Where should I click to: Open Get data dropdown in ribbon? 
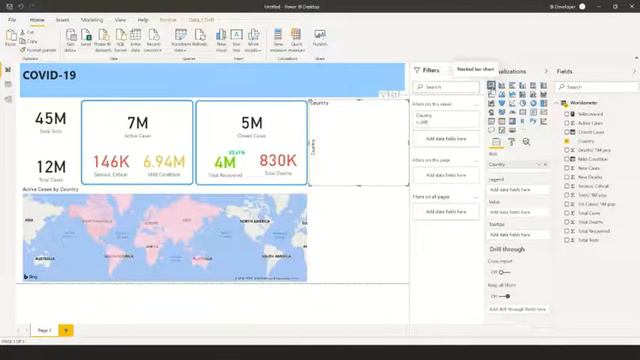tap(70, 40)
